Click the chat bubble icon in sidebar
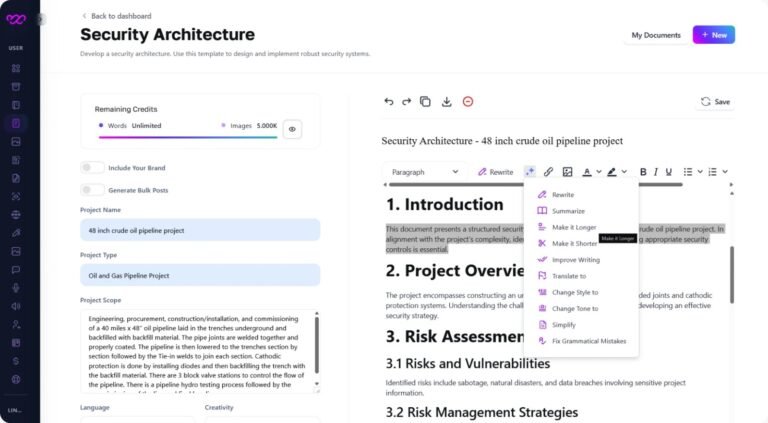 click(16, 270)
